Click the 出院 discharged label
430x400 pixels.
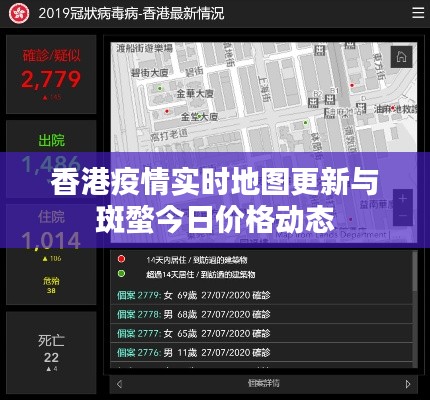click(x=51, y=140)
